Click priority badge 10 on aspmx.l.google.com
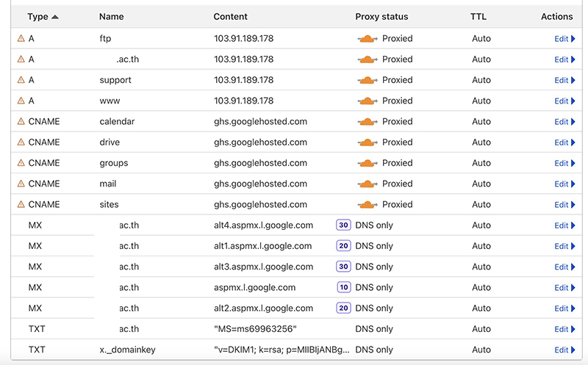This screenshot has width=588, height=365. (343, 287)
